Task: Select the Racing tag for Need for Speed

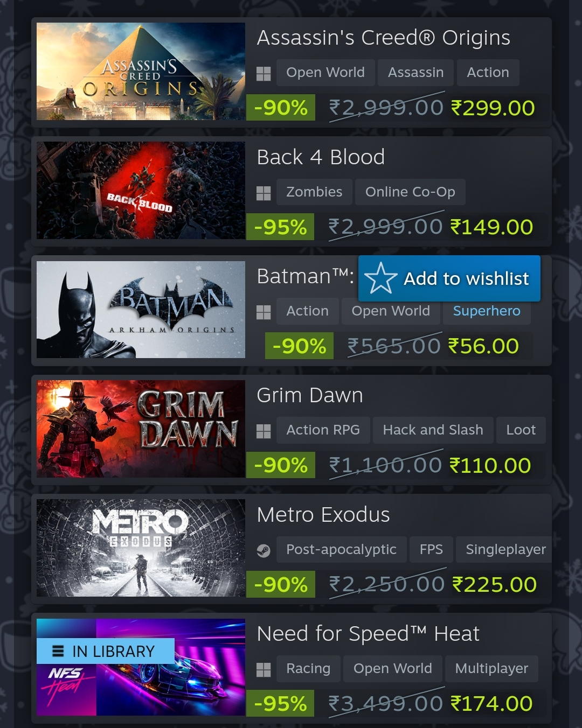Action: click(x=308, y=669)
